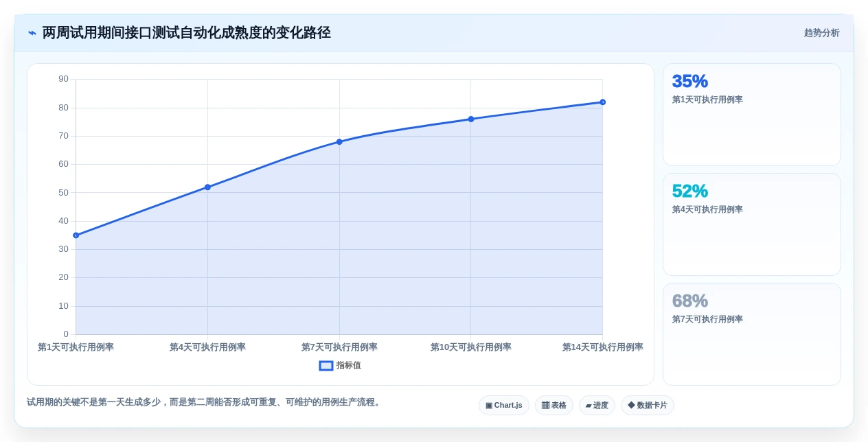Click data point for 第7天可执行用例率
Viewport: 868px width, 442px height.
coord(339,142)
